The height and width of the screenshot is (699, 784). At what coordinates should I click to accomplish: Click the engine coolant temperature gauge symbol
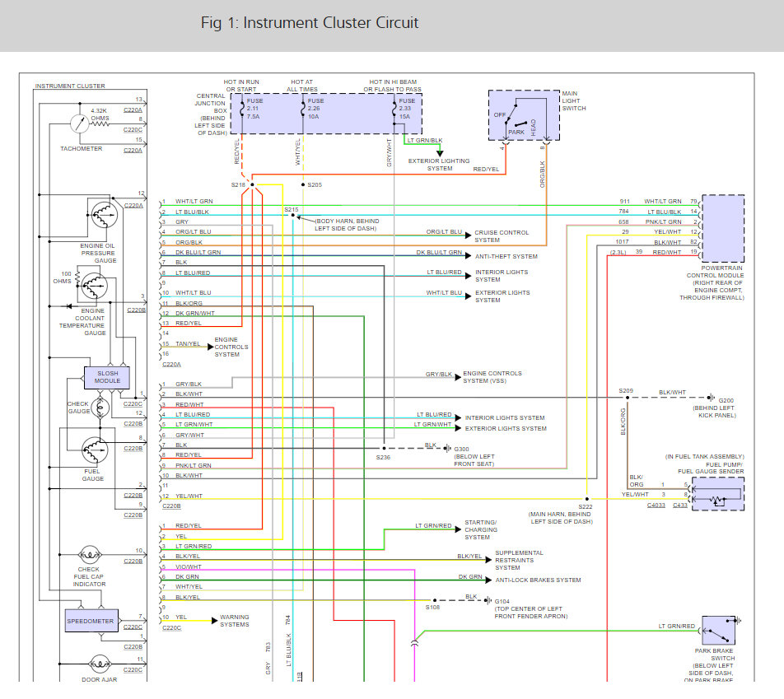(94, 286)
